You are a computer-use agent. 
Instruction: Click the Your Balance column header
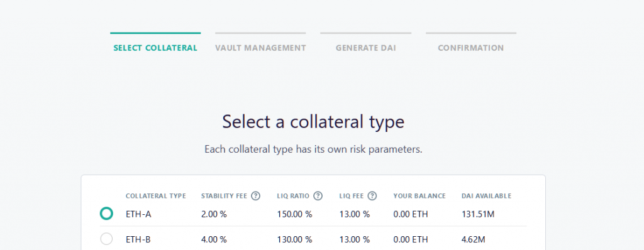point(419,196)
